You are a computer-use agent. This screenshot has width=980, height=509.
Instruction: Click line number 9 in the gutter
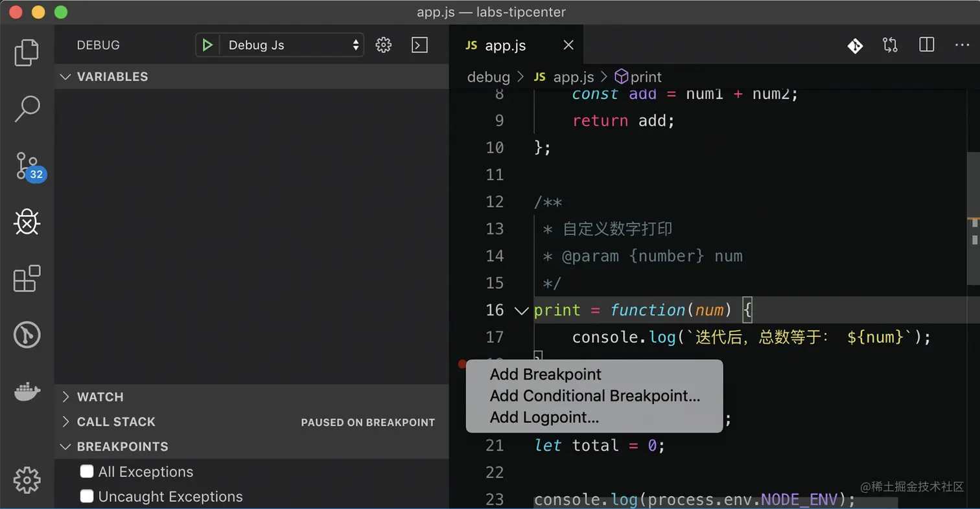pos(498,120)
